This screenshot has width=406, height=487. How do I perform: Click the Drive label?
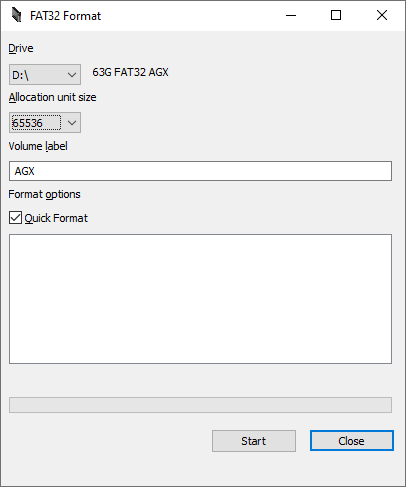pos(21,48)
